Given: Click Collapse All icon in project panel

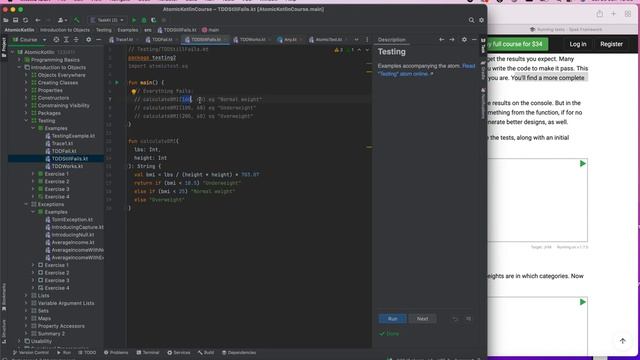Looking at the screenshot, I should (x=76, y=40).
